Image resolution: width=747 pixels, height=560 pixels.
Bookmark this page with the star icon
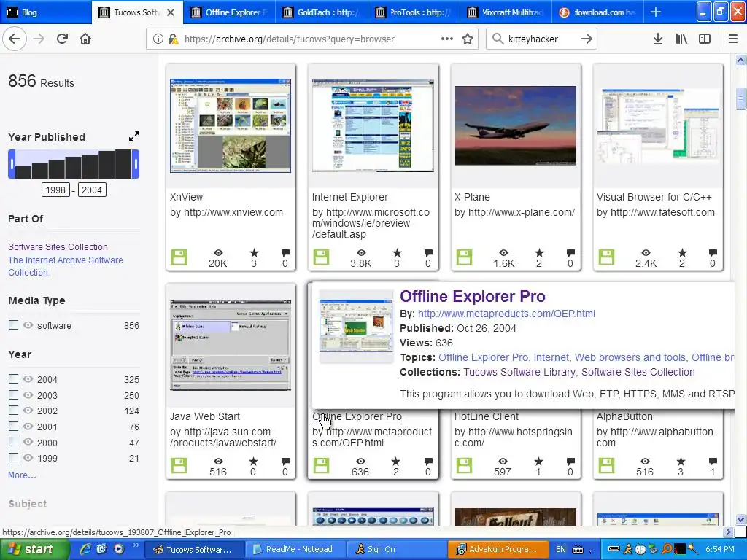click(x=468, y=39)
